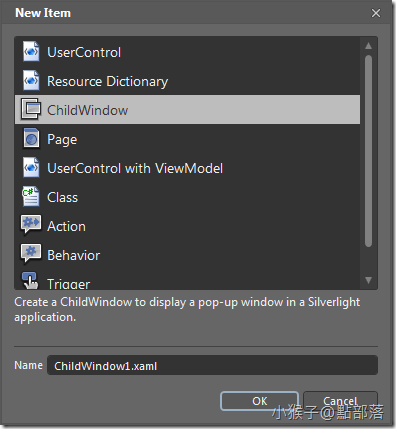This screenshot has width=396, height=429.
Task: Click the C# Class file icon
Action: click(x=31, y=197)
